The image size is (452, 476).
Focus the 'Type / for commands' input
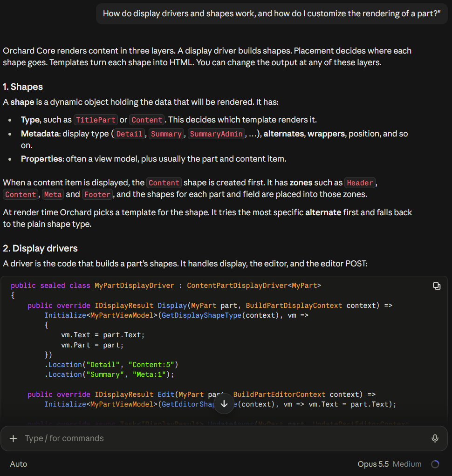pyautogui.click(x=224, y=438)
